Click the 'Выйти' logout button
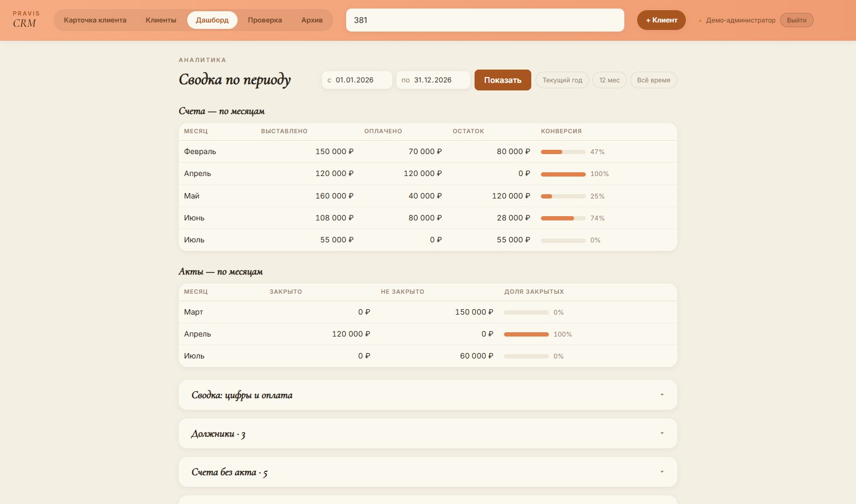The width and height of the screenshot is (856, 504). [x=797, y=20]
